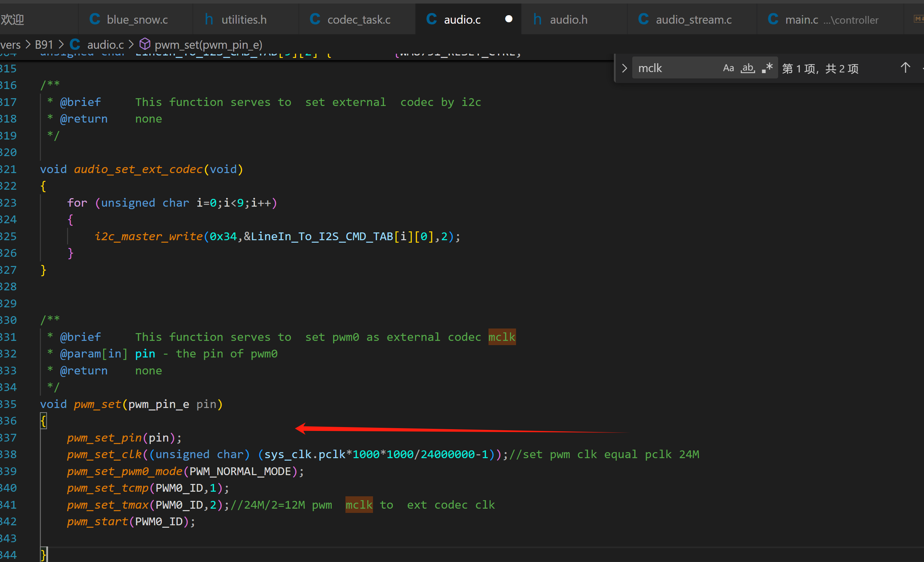Click PWM_NORMAL_MODE argument

[241, 471]
